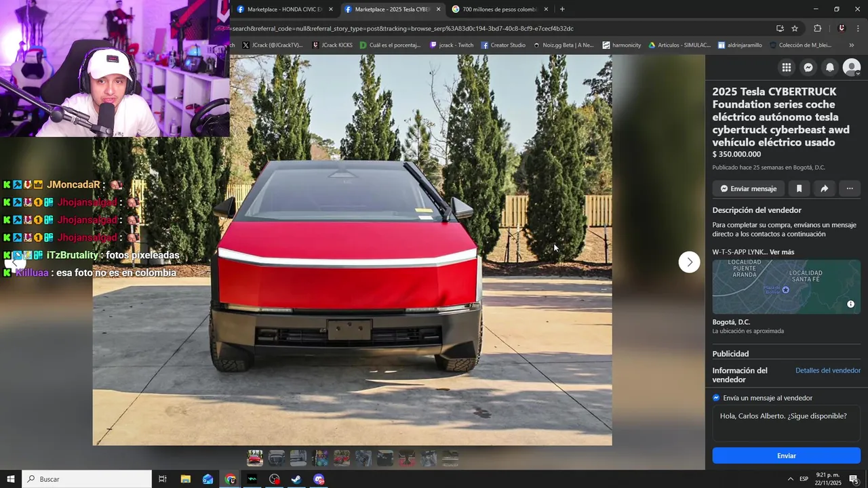This screenshot has width=868, height=488.
Task: Select the first thumbnail in the photo strip
Action: pos(255,458)
